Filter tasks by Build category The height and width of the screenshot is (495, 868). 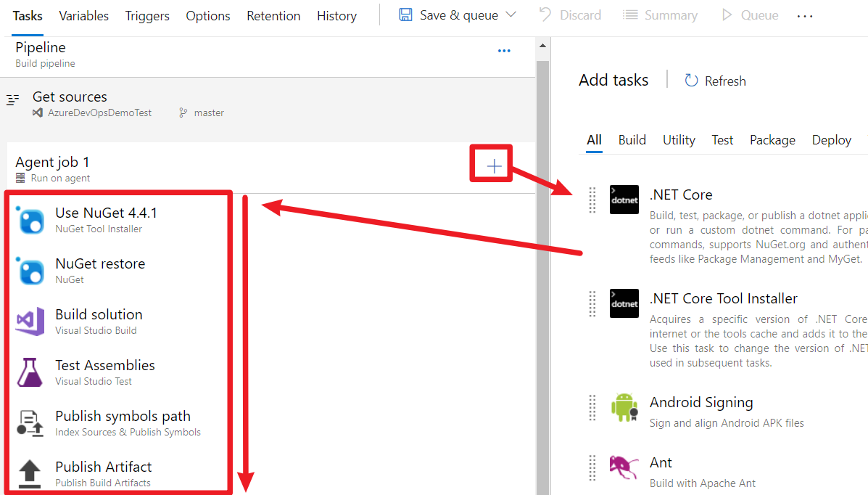point(632,139)
